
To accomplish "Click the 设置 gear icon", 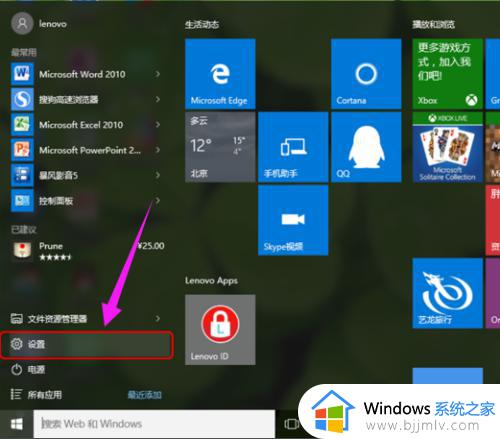I will [x=16, y=344].
